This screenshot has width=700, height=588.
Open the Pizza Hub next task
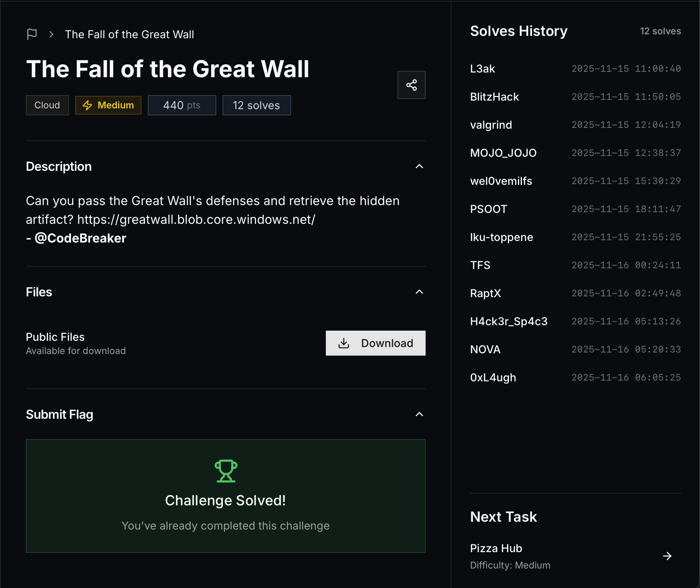pos(576,556)
